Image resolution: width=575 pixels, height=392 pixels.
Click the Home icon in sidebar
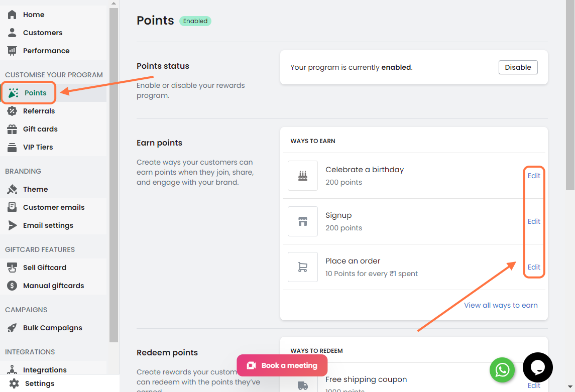12,15
